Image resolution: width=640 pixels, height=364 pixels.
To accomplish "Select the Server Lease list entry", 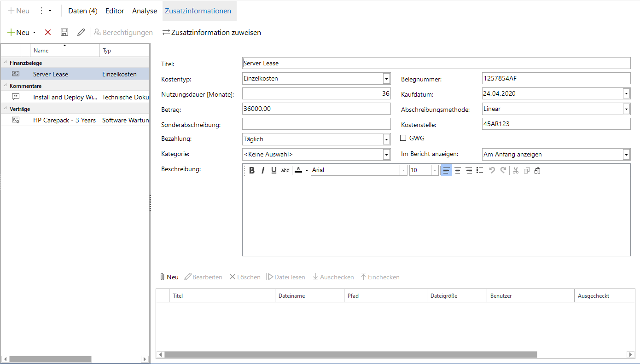I will [75, 74].
